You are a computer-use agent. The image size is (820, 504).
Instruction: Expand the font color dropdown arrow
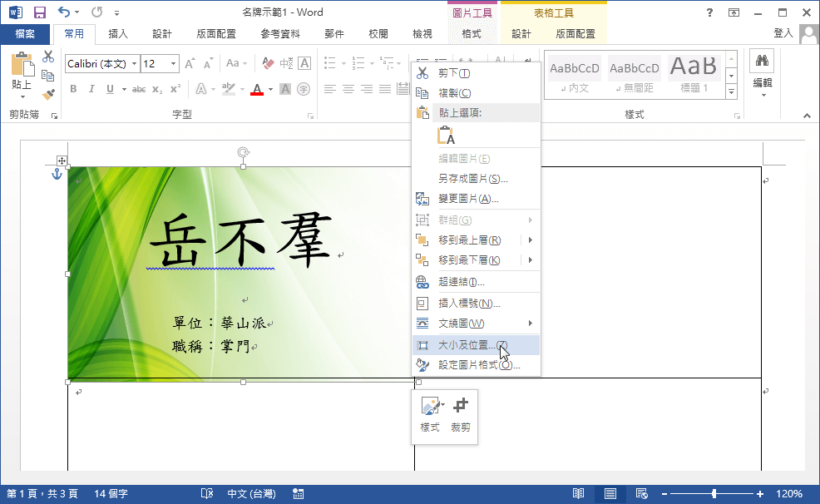point(270,89)
